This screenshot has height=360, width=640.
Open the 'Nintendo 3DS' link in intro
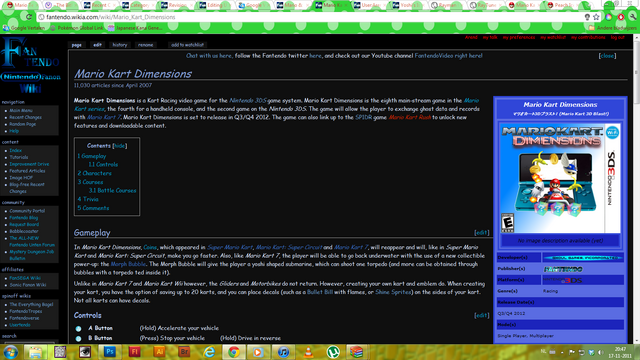248,100
